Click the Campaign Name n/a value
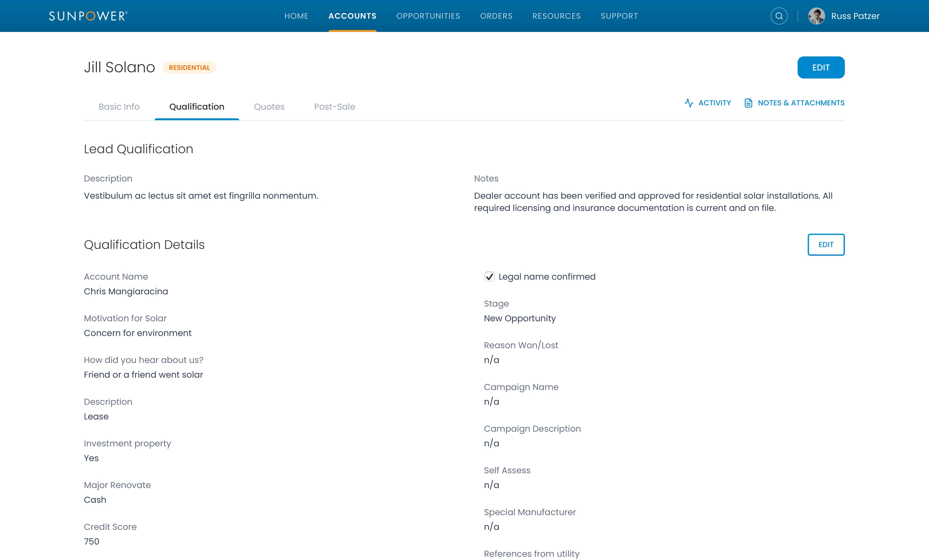Viewport: 929px width, 560px height. [x=491, y=402]
